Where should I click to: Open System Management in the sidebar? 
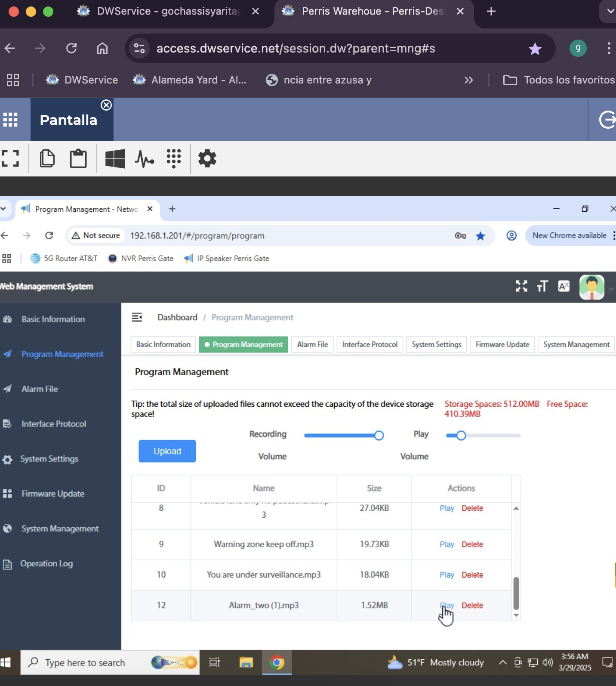click(60, 528)
